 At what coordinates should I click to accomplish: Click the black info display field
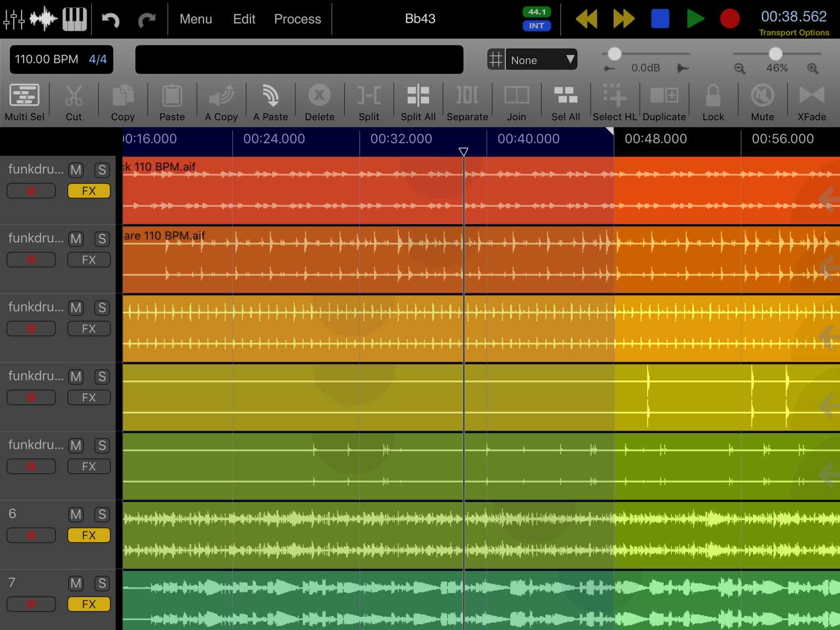tap(299, 59)
